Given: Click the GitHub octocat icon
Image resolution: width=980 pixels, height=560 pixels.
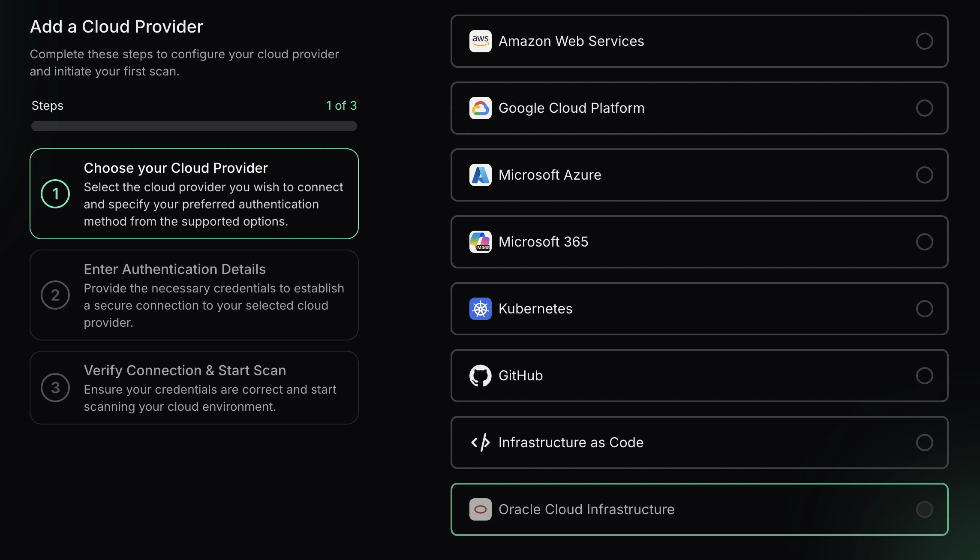Looking at the screenshot, I should (480, 376).
